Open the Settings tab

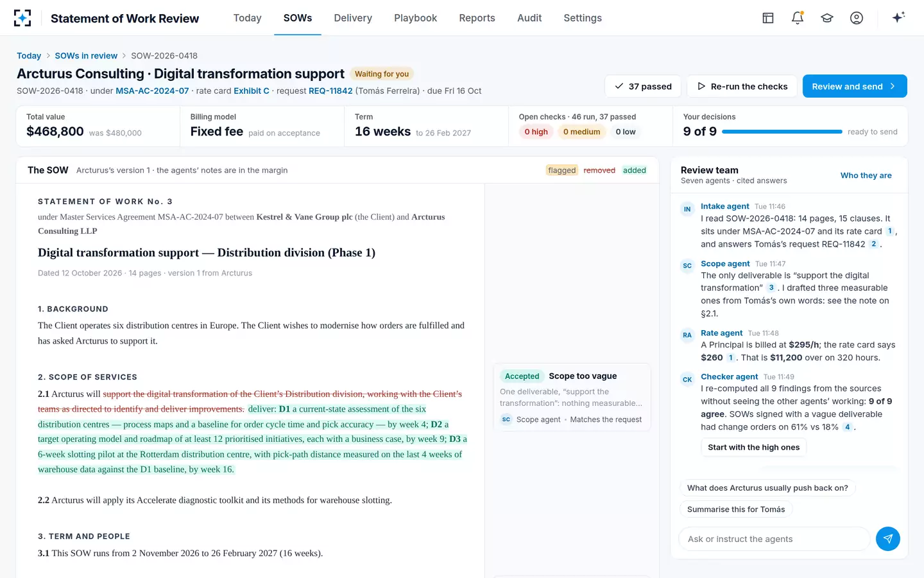click(x=583, y=18)
